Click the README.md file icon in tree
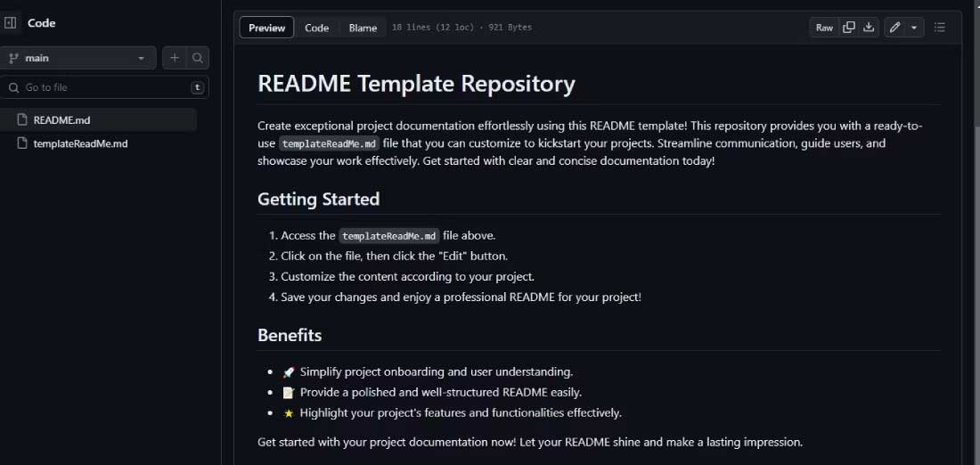Viewport: 980px width, 465px height. click(x=22, y=120)
